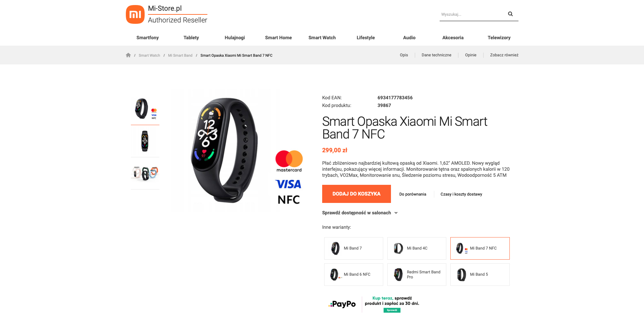Jump to the Dane techniczne tab
The width and height of the screenshot is (644, 320).
(436, 55)
